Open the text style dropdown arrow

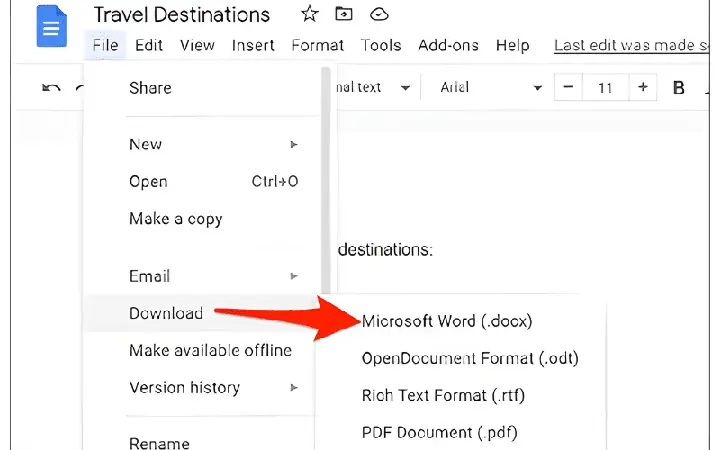[x=405, y=88]
